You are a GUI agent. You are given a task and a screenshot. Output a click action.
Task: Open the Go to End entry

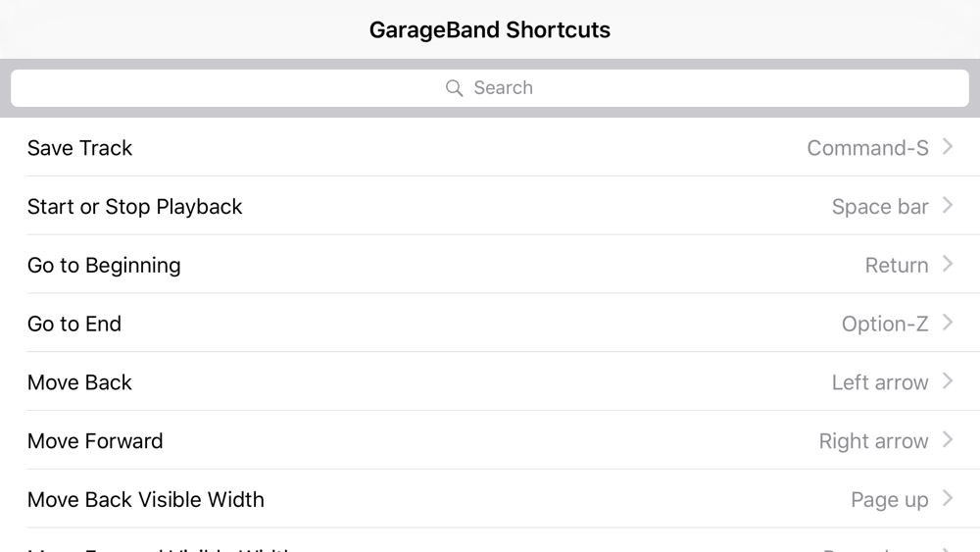(74, 325)
